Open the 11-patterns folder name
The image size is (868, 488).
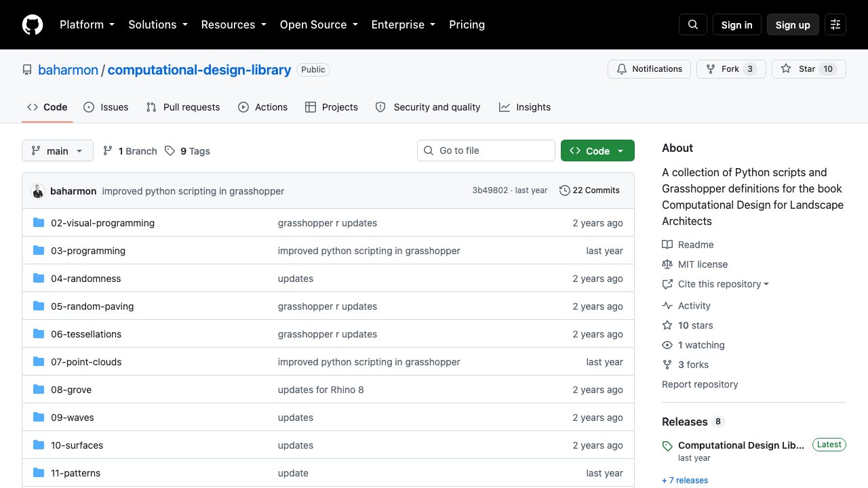click(x=76, y=473)
